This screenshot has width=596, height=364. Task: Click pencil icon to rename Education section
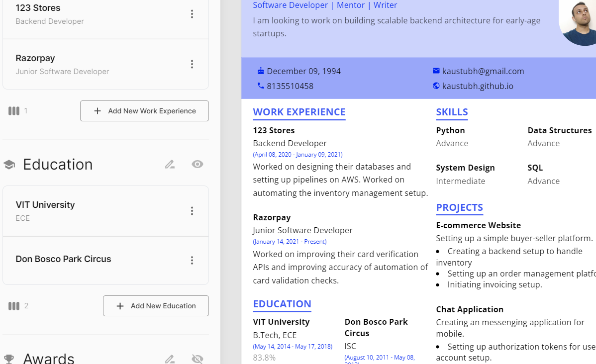170,164
